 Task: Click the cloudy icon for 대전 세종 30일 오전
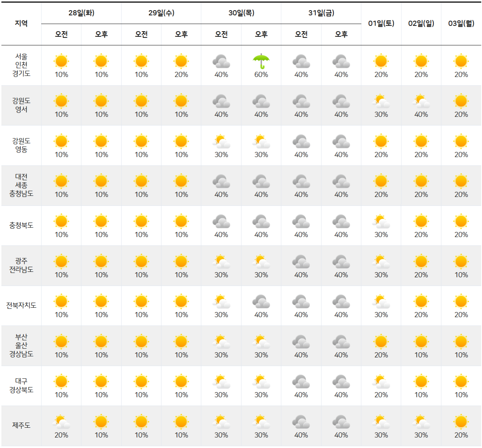click(x=221, y=181)
